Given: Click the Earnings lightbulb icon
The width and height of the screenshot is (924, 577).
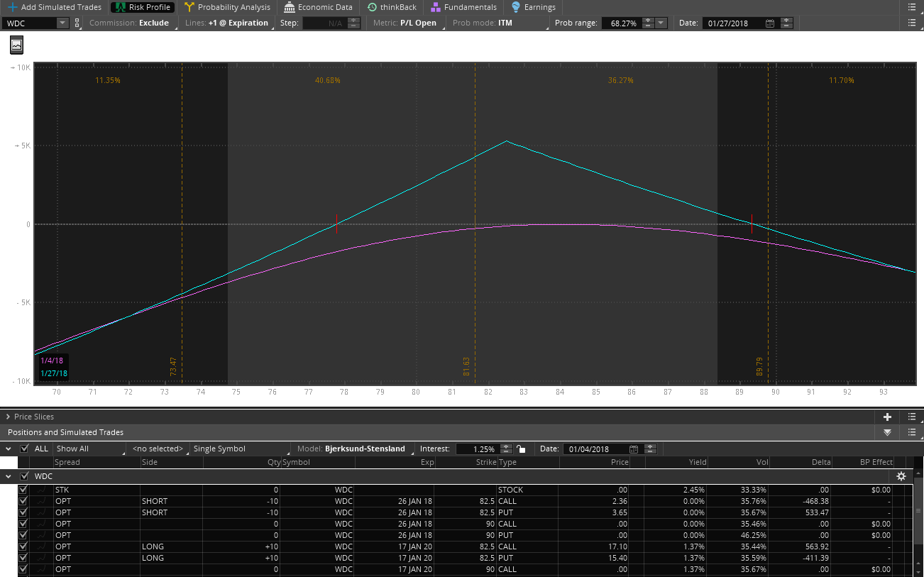Looking at the screenshot, I should click(516, 7).
